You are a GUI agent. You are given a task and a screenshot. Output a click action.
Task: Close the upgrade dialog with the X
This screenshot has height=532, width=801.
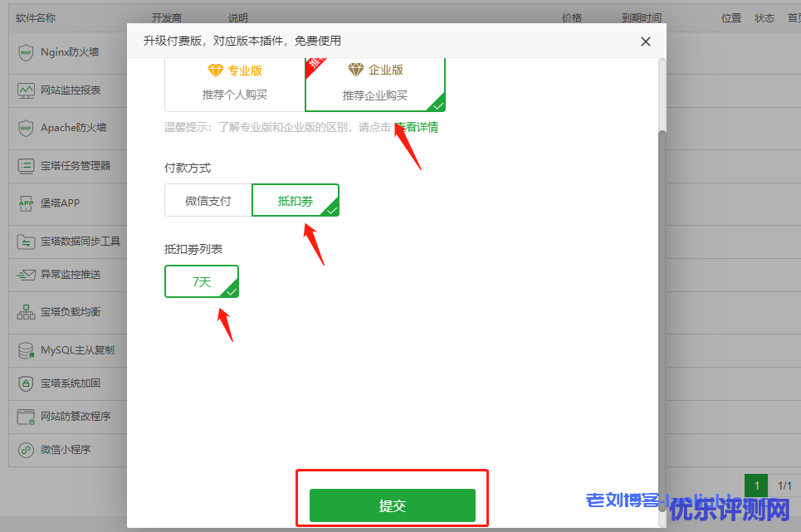coord(646,41)
